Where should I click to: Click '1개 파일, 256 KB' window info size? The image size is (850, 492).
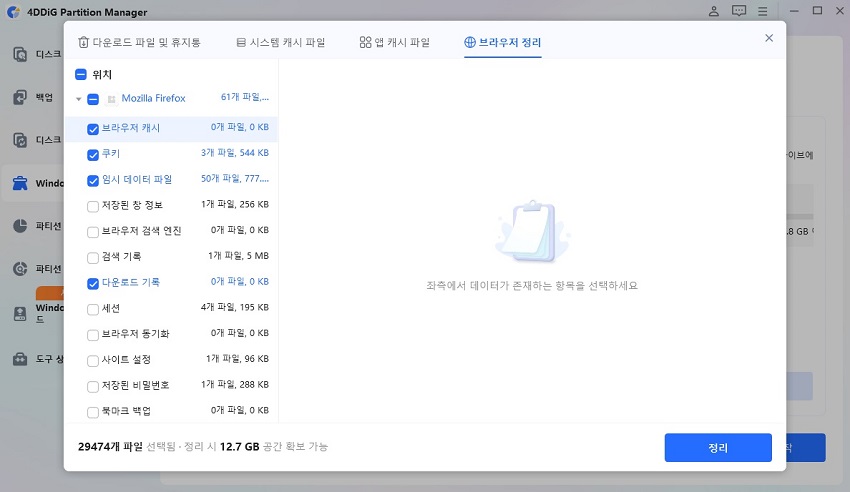(235, 204)
